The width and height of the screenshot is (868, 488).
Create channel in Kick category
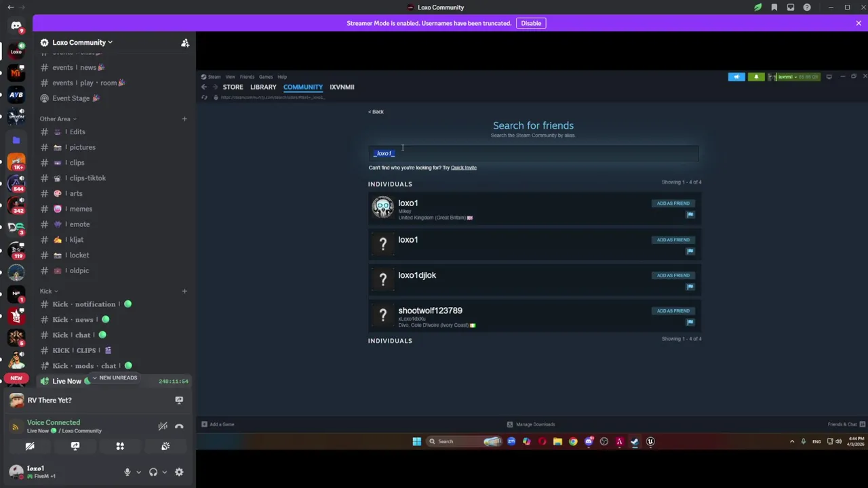184,291
